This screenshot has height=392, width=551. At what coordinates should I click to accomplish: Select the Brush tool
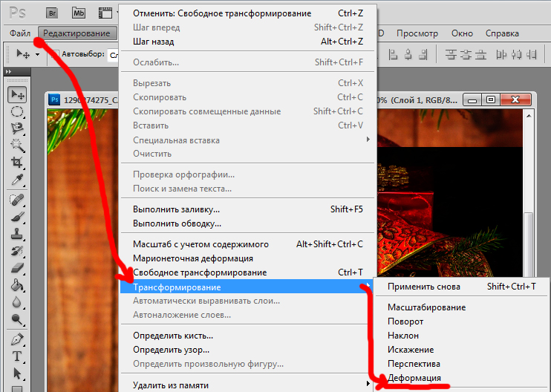pyautogui.click(x=17, y=217)
